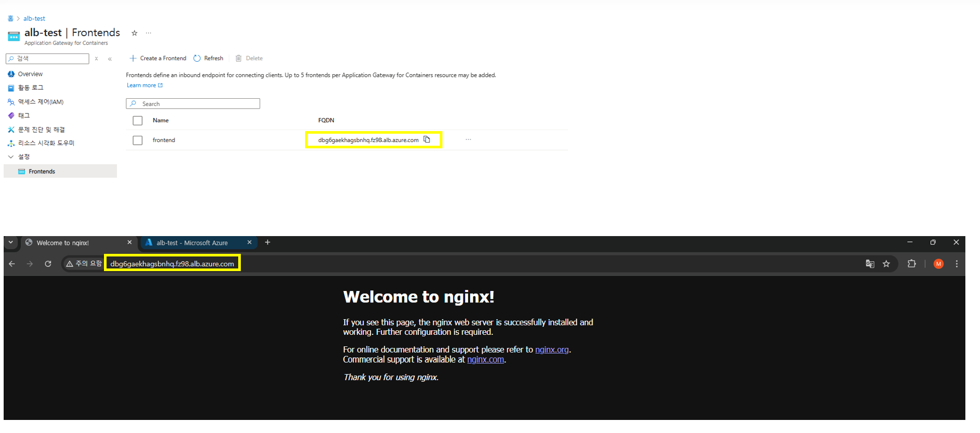Click the frontend name cell
This screenshot has width=980, height=433.
click(x=164, y=140)
